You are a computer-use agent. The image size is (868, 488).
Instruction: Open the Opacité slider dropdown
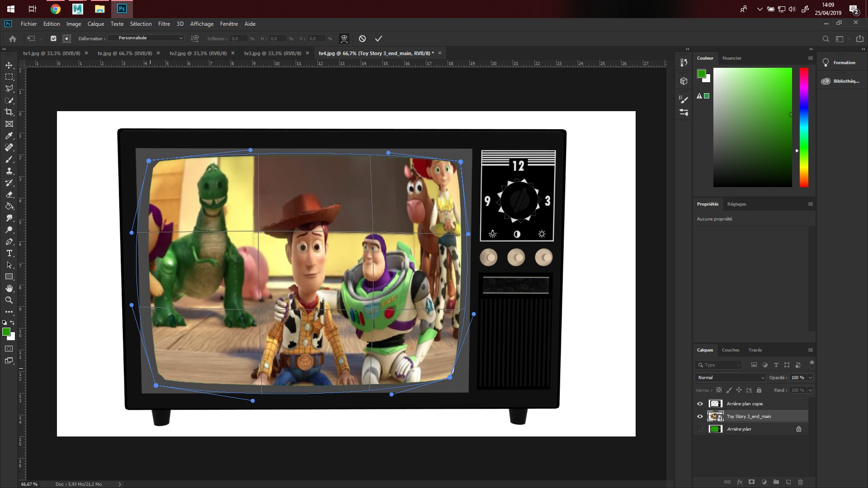810,377
